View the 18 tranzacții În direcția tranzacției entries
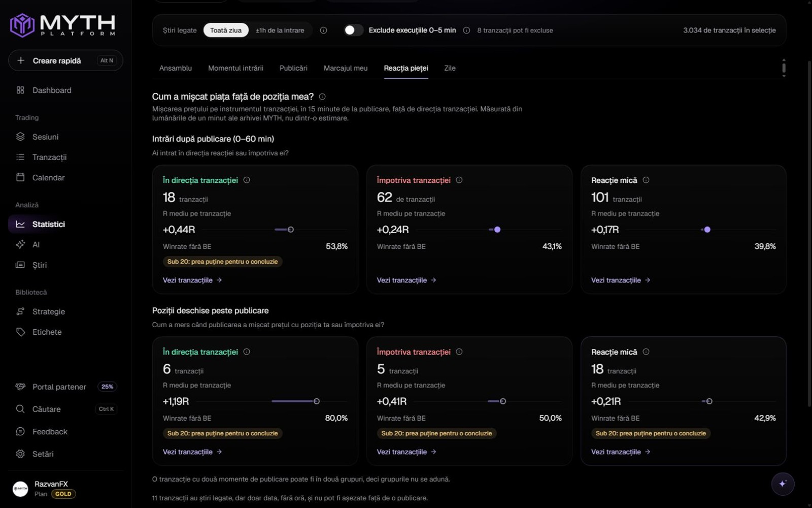 tap(192, 280)
